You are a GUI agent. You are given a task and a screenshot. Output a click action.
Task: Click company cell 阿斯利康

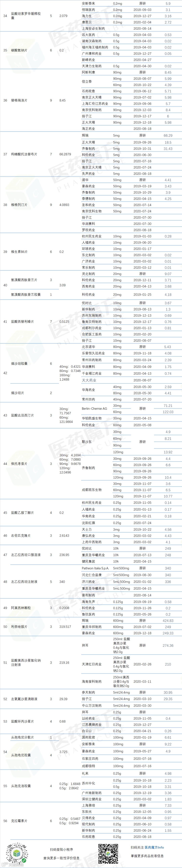click(88, 72)
